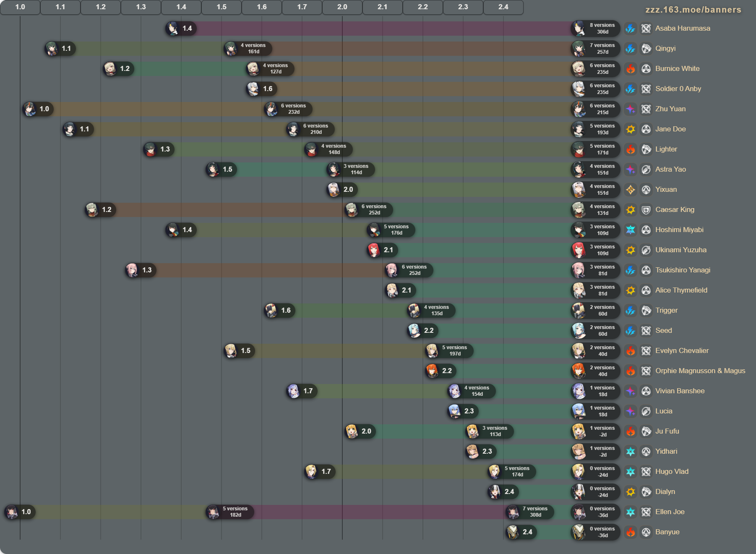Select Qingyi's '4 versions 161d' rerun marker
The image size is (756, 554).
point(248,49)
